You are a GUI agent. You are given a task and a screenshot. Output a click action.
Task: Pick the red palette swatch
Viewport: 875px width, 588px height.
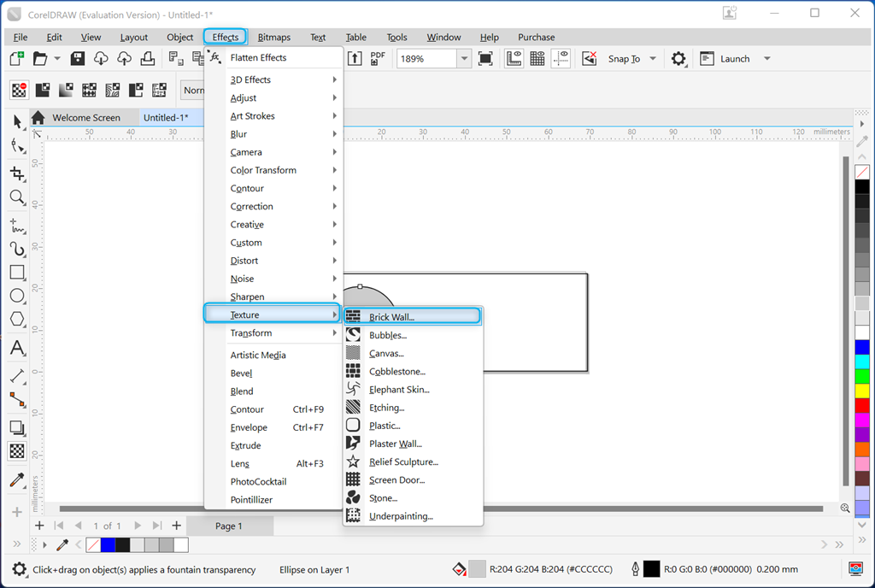click(862, 406)
